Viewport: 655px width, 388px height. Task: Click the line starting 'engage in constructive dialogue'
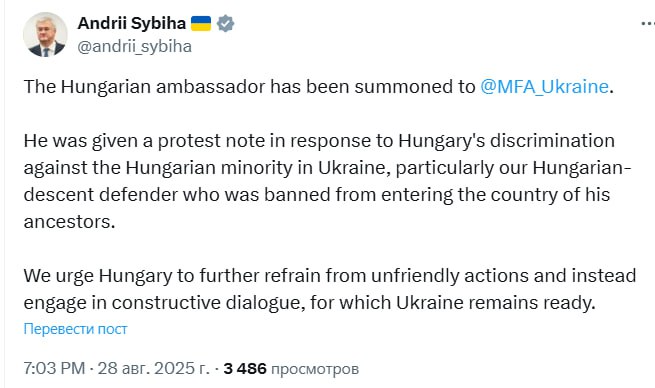point(310,303)
